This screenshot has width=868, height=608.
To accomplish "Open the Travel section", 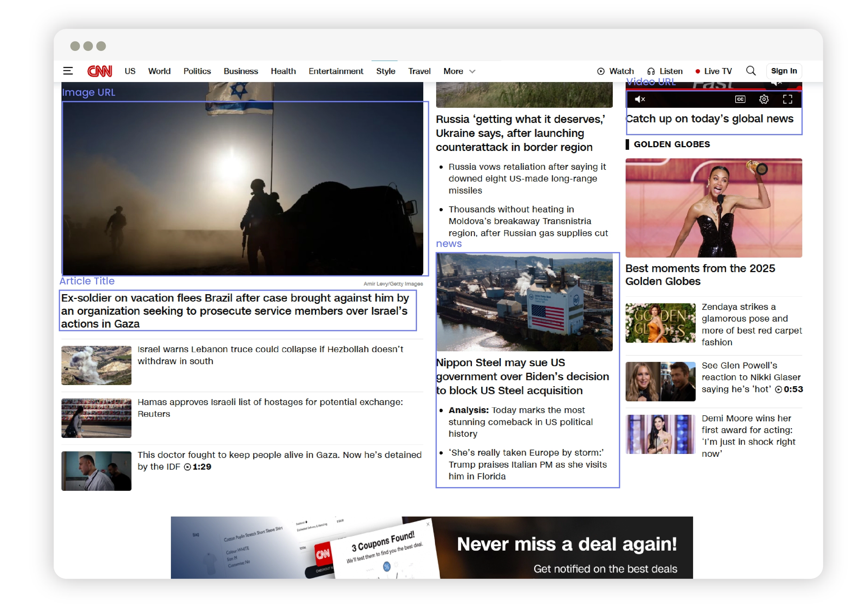I will point(419,71).
